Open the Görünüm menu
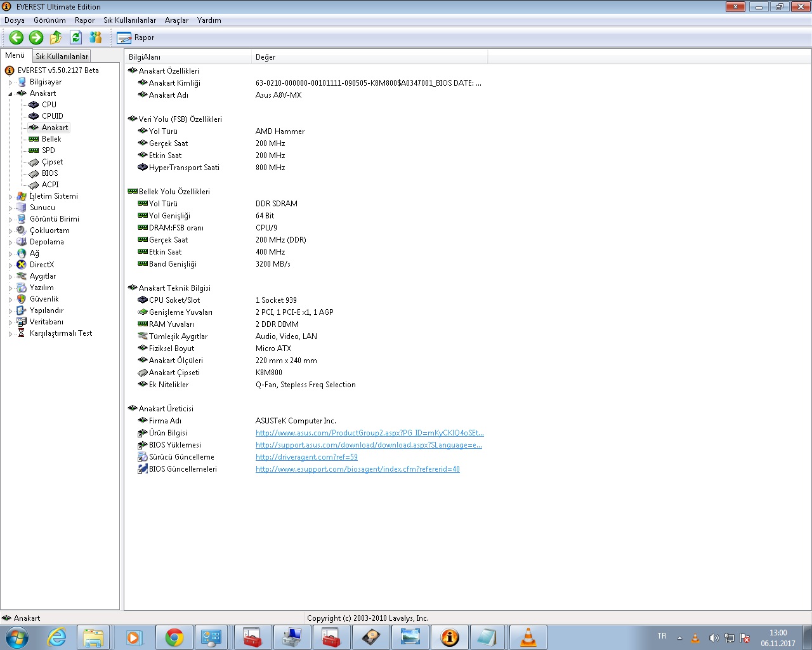Screen dimensions: 812x650 tap(49, 20)
